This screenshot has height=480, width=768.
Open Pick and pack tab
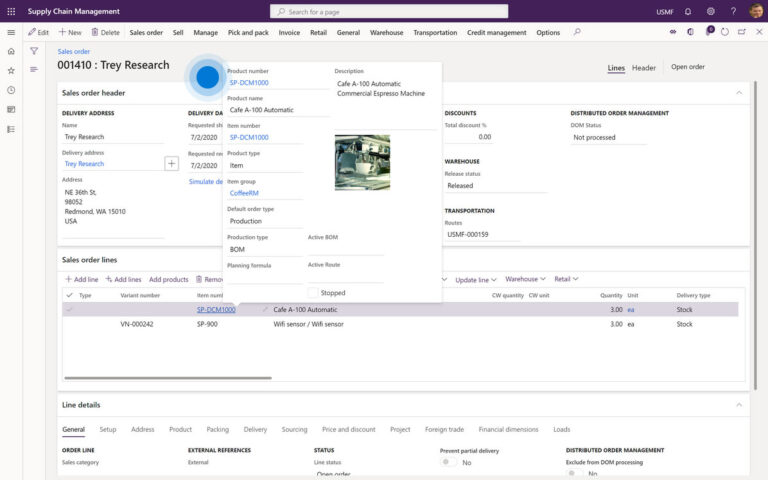point(248,32)
